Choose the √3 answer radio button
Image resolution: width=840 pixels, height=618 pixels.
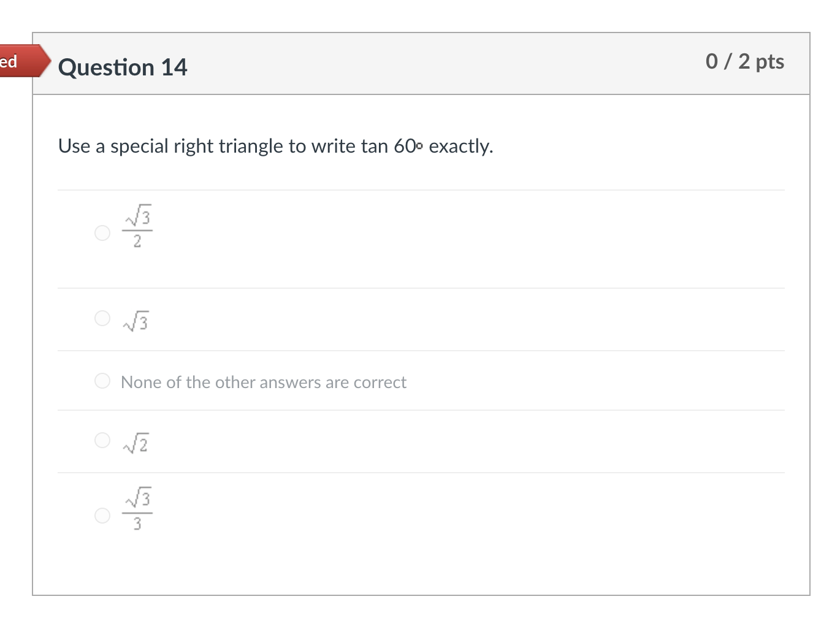click(x=102, y=318)
